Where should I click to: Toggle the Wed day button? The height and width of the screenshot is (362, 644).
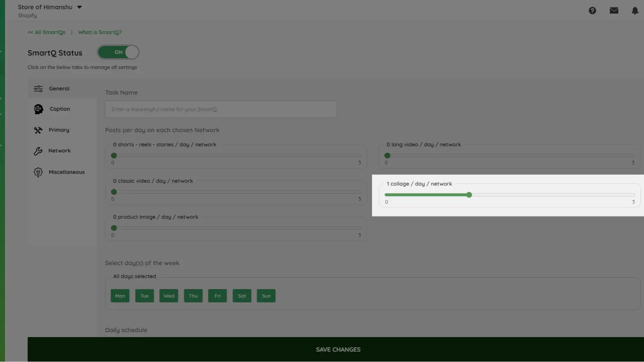point(169,296)
